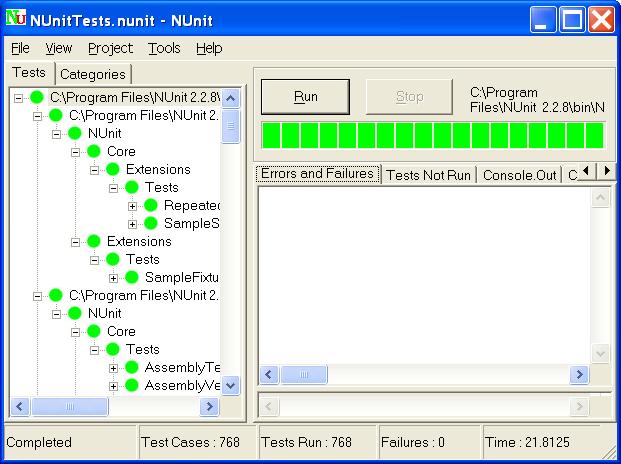The image size is (621, 464).
Task: Collapse the first NUnit namespace node
Action: coord(56,134)
